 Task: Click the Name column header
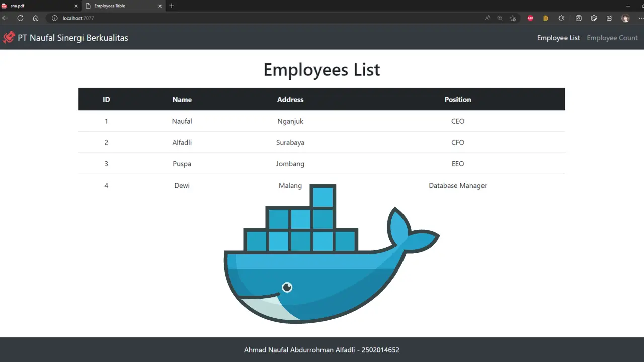[x=182, y=100]
